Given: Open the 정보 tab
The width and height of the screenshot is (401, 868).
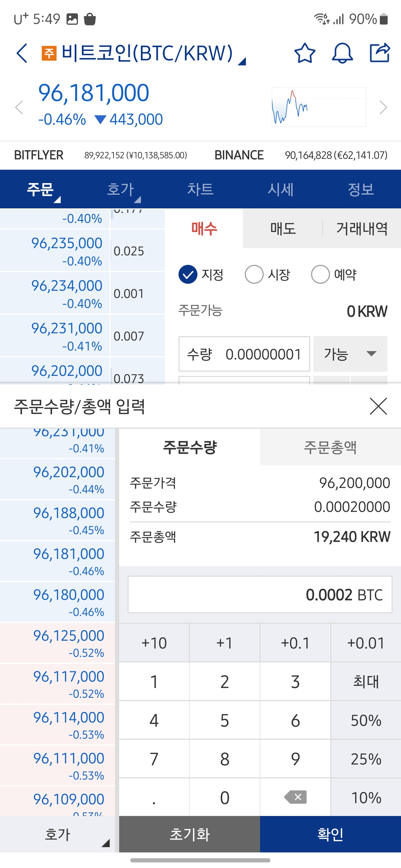Looking at the screenshot, I should pyautogui.click(x=361, y=189).
